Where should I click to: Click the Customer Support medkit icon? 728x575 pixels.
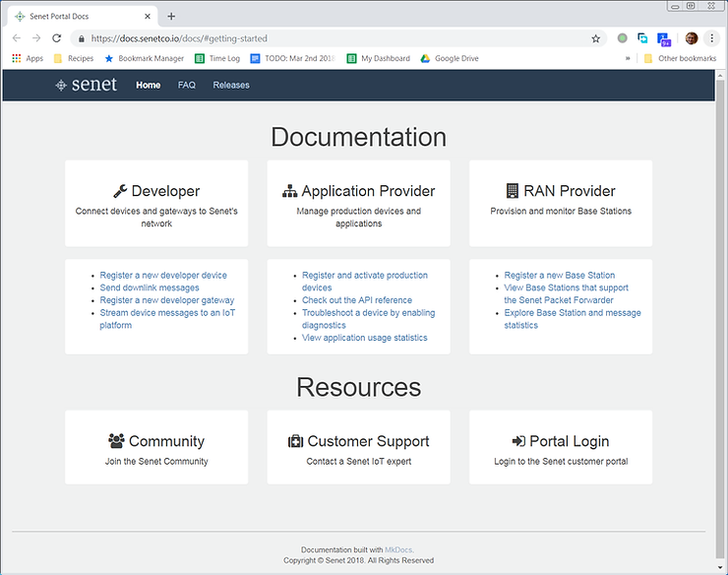[x=295, y=441]
